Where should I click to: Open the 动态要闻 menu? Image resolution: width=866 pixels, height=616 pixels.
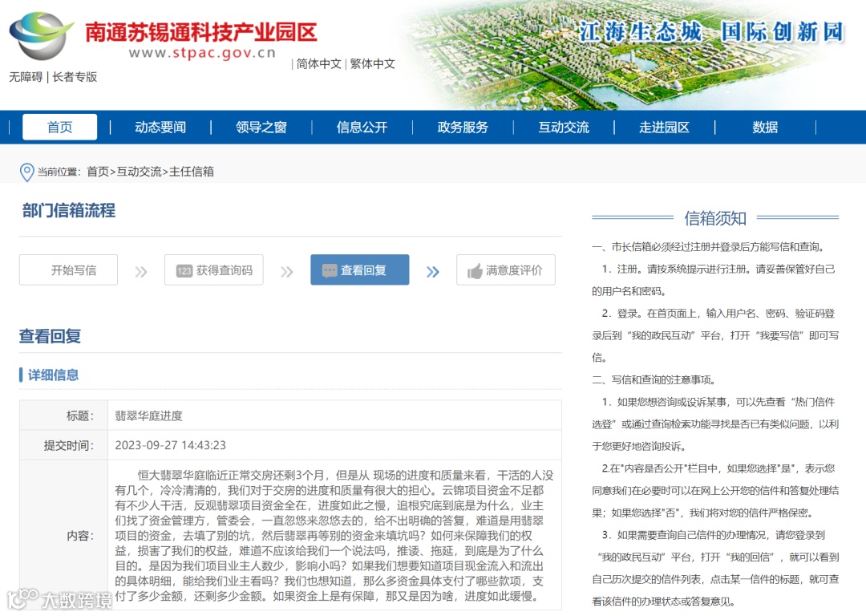click(x=160, y=127)
